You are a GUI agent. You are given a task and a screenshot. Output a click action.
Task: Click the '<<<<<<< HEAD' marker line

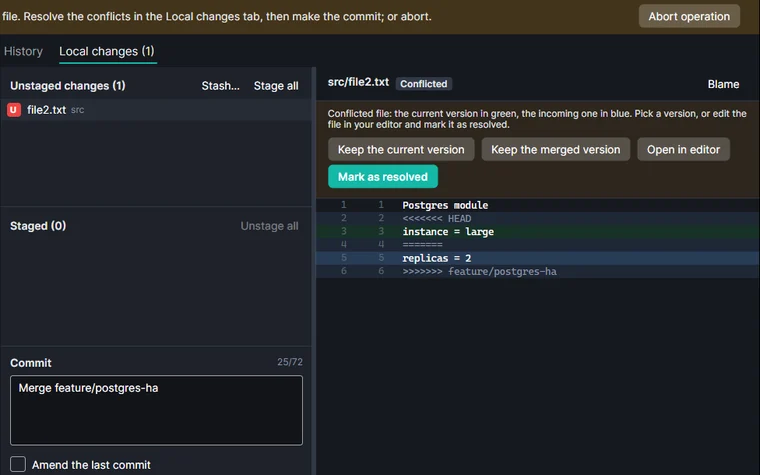pos(538,219)
